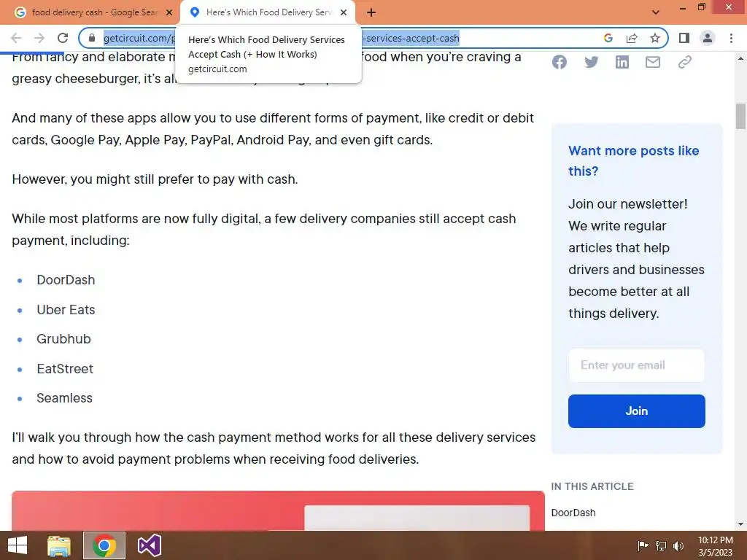The width and height of the screenshot is (747, 560).
Task: View site information padlock icon
Action: 92,38
